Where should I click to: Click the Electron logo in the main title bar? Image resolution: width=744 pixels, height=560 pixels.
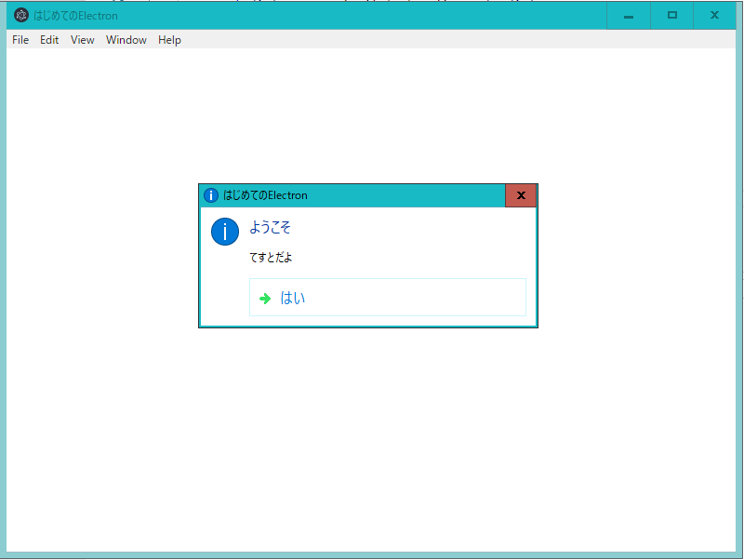coord(20,15)
